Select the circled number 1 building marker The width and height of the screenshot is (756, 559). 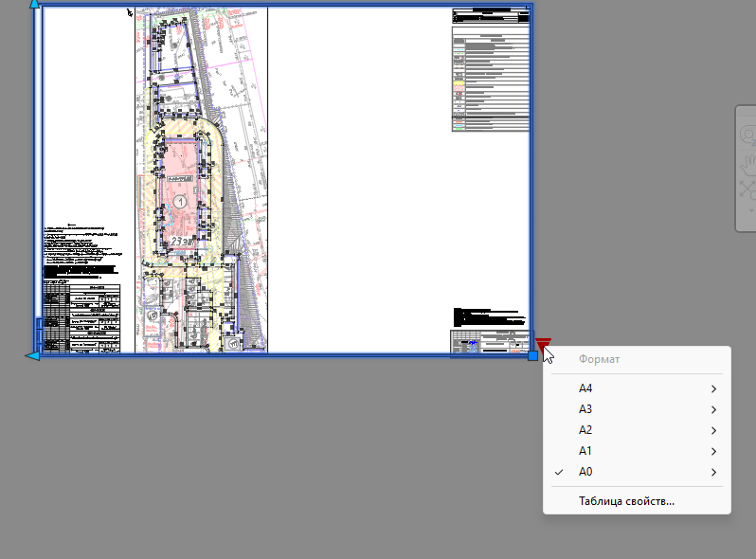(x=180, y=202)
